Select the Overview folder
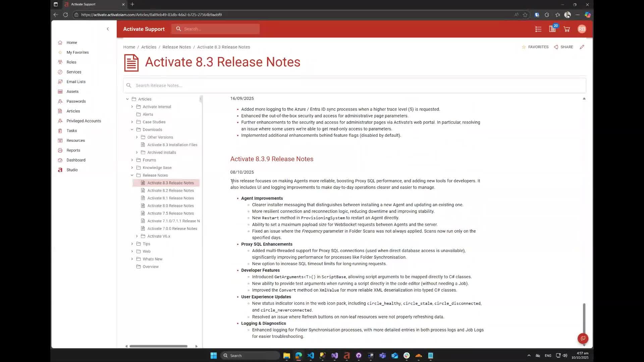This screenshot has height=362, width=644. pos(150,267)
